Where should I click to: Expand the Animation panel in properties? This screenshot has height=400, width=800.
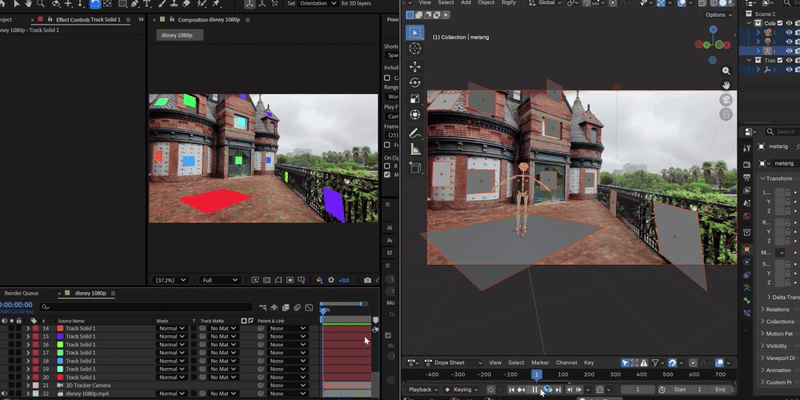pos(777,370)
